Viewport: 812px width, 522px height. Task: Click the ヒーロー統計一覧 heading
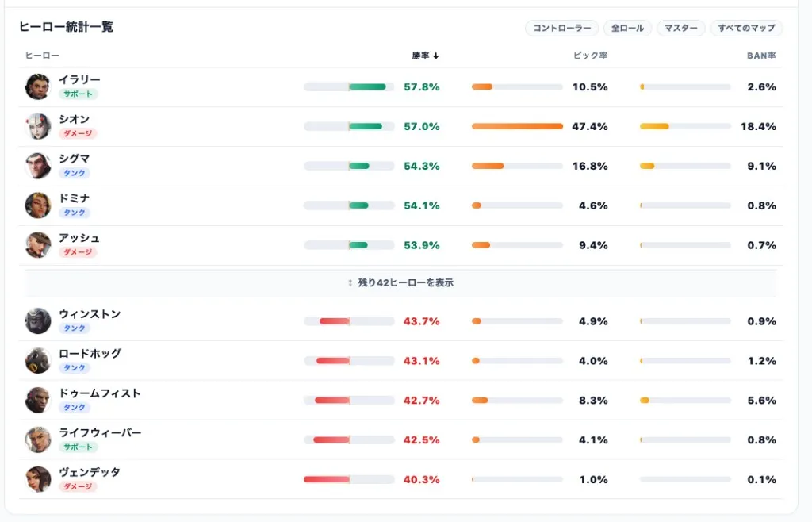66,27
